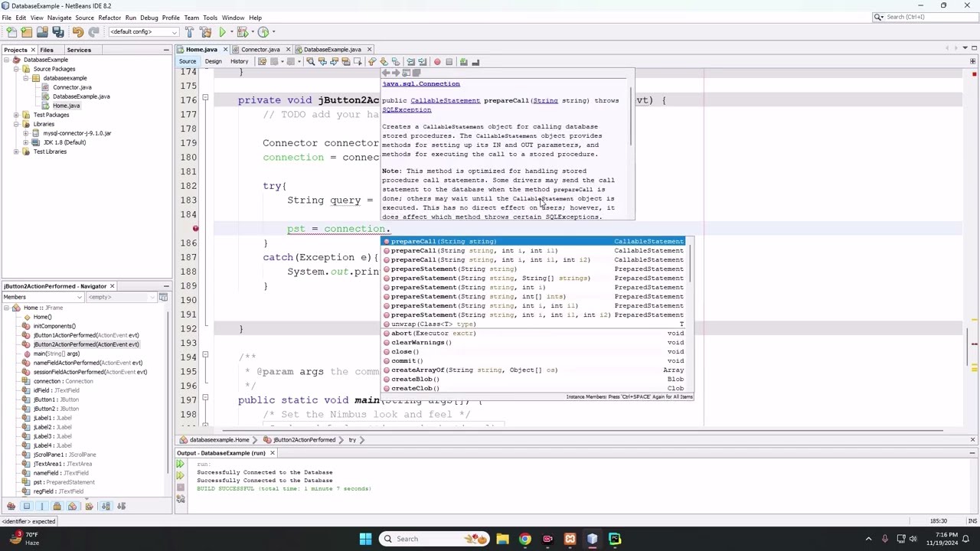
Task: Toggle Show Fields filter in Navigator
Action: click(26, 506)
